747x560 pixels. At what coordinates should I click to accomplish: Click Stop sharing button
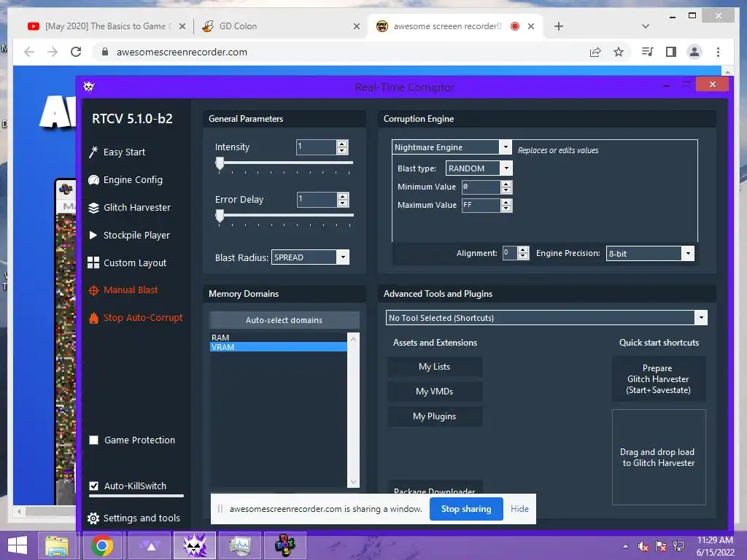click(x=466, y=508)
